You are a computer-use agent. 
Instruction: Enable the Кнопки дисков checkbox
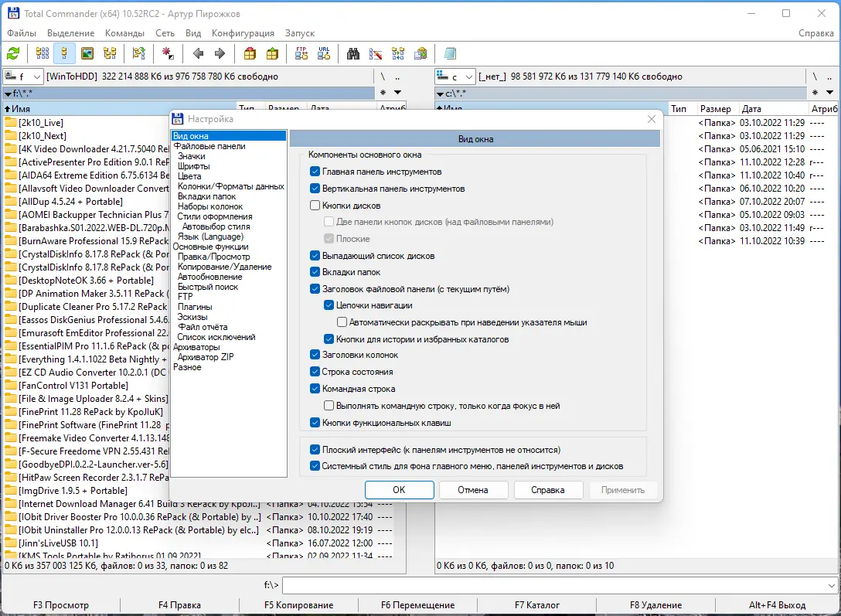[x=315, y=206]
